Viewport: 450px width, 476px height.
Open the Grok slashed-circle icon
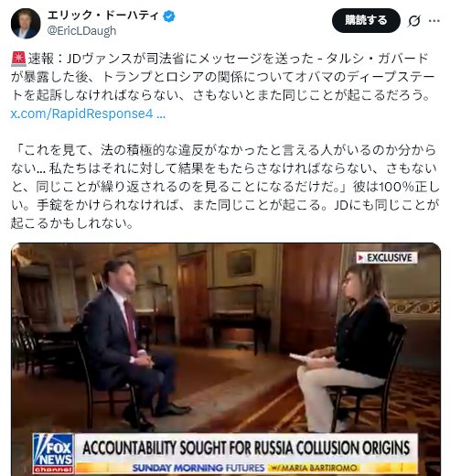point(414,21)
